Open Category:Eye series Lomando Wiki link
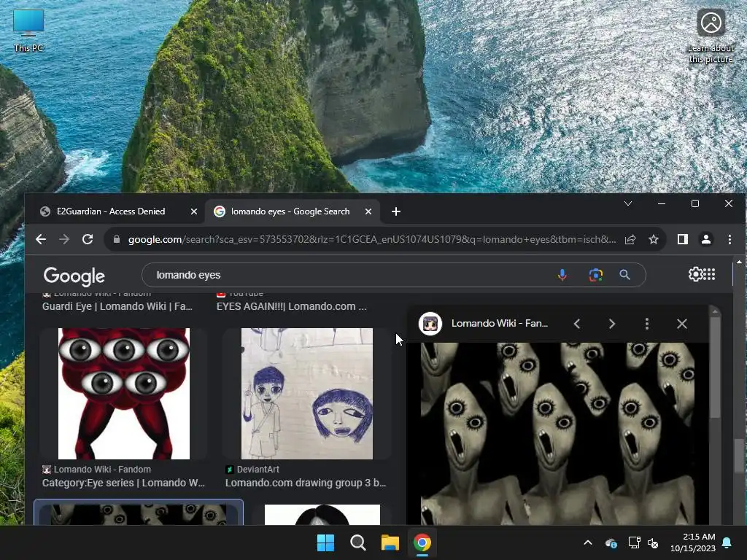The width and height of the screenshot is (747, 560). 123,483
